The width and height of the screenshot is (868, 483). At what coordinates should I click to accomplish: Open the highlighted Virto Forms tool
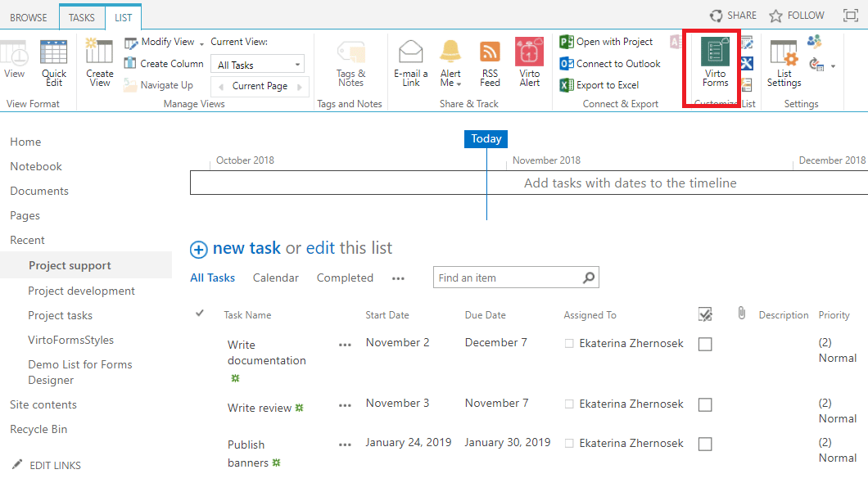[x=714, y=65]
